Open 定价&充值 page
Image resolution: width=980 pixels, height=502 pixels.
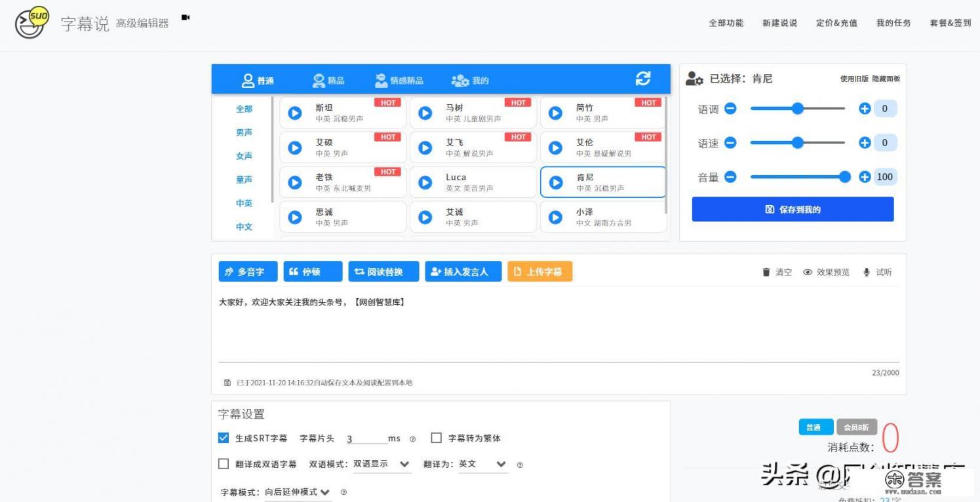[836, 23]
